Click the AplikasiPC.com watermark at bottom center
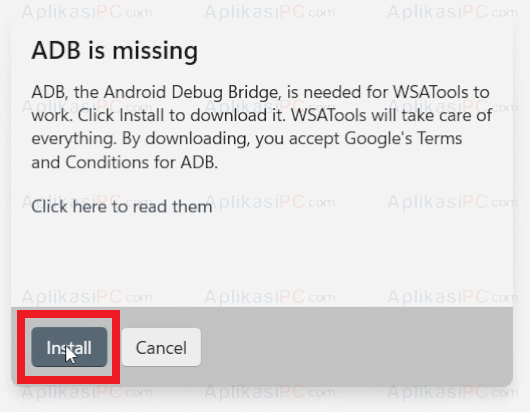 tap(270, 393)
